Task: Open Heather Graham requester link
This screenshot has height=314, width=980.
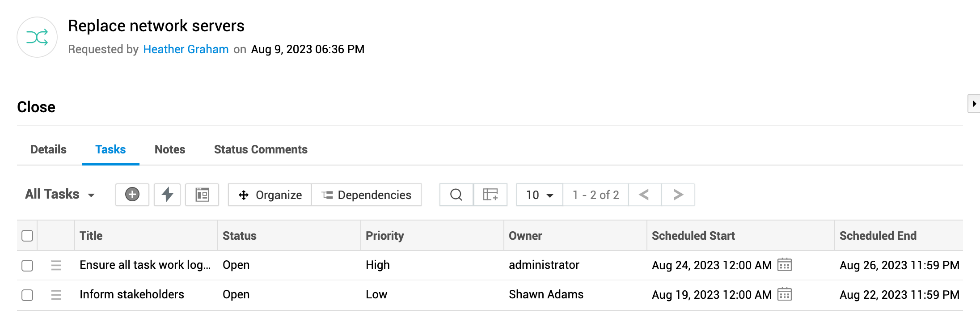Action: point(186,49)
